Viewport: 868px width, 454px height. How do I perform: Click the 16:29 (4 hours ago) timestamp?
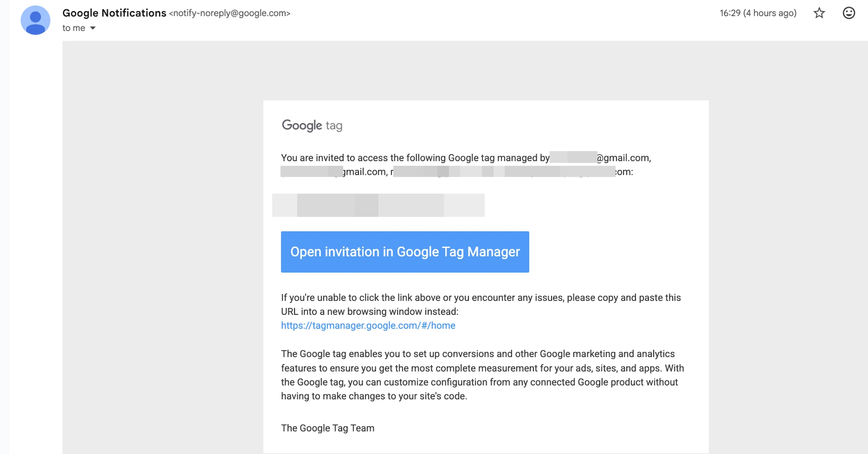pyautogui.click(x=758, y=13)
